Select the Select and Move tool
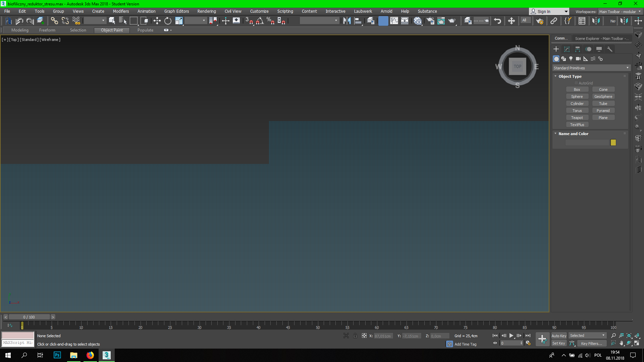This screenshot has height=362, width=644. tap(157, 21)
